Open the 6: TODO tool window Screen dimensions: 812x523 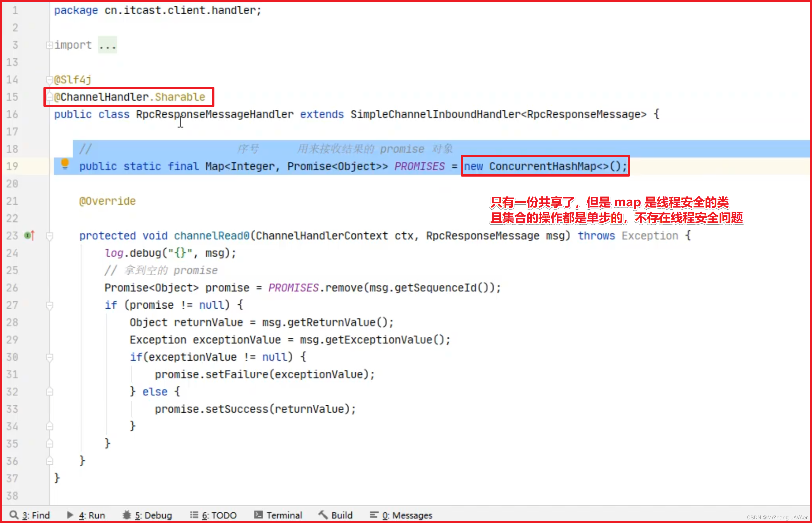[213, 515]
